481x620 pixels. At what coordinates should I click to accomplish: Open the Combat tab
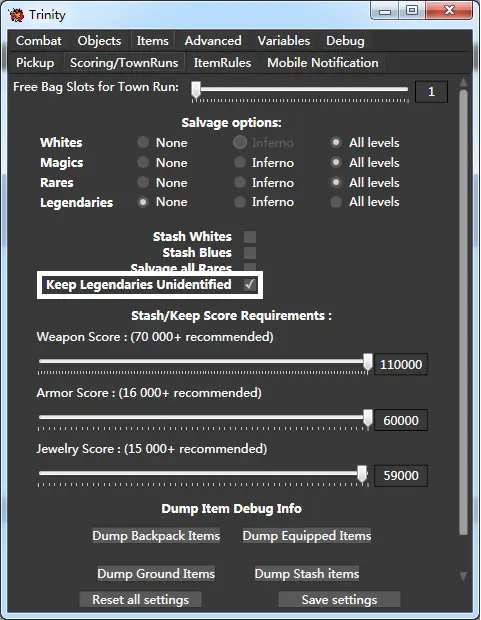point(39,41)
